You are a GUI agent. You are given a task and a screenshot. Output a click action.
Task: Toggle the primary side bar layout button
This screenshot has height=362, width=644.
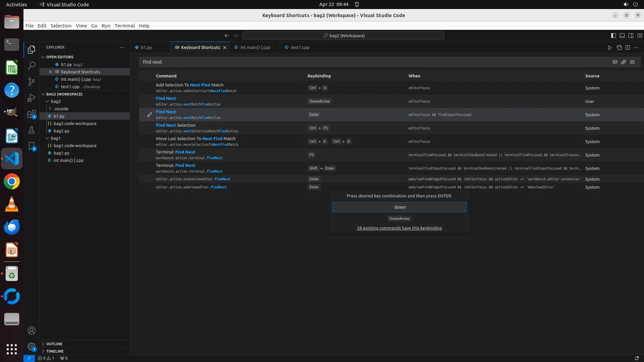pyautogui.click(x=613, y=36)
